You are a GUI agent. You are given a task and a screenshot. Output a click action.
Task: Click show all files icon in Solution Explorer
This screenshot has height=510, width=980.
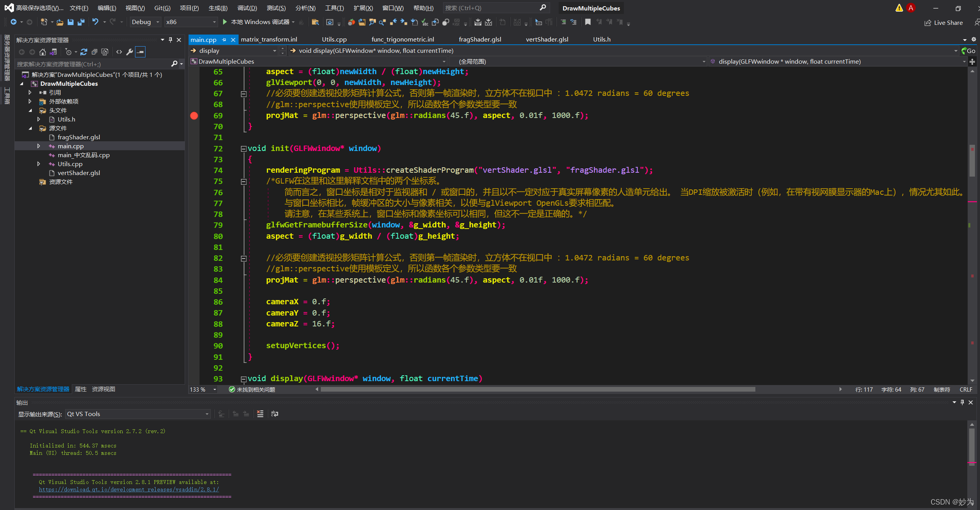click(x=105, y=52)
